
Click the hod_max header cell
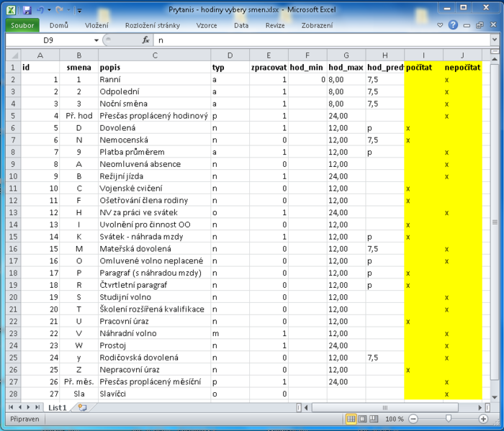[346, 68]
